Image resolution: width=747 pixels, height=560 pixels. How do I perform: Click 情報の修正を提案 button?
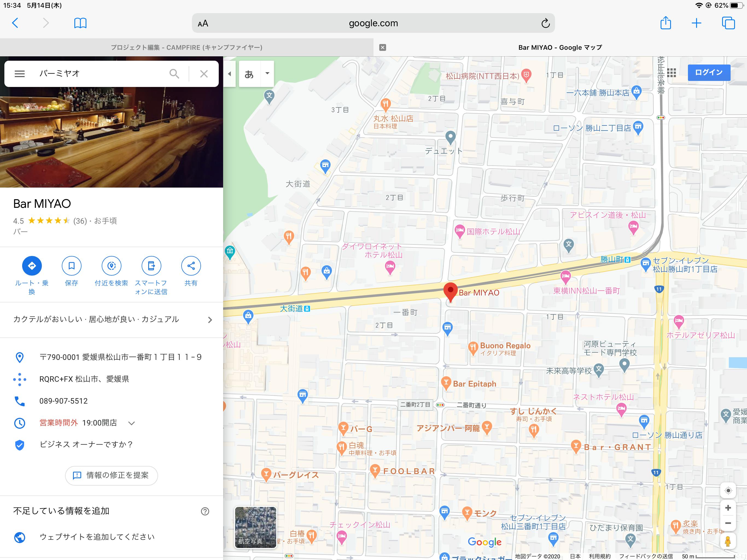click(x=111, y=476)
